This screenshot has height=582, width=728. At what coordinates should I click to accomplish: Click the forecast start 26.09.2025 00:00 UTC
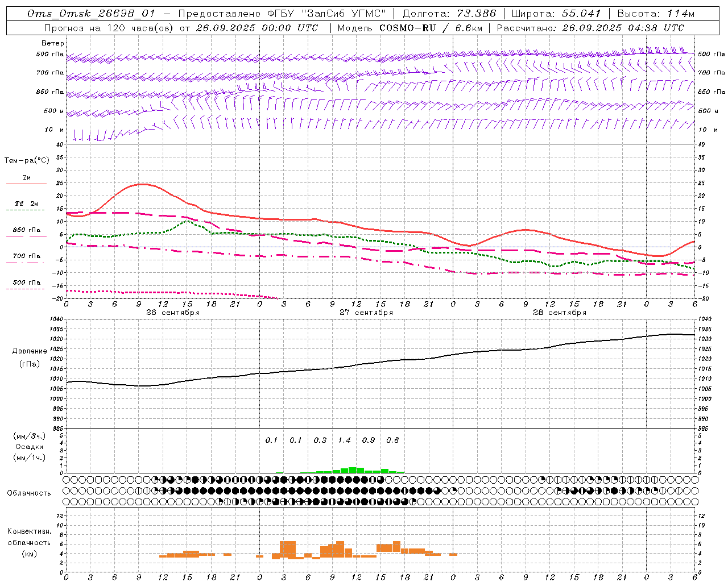coord(257,28)
